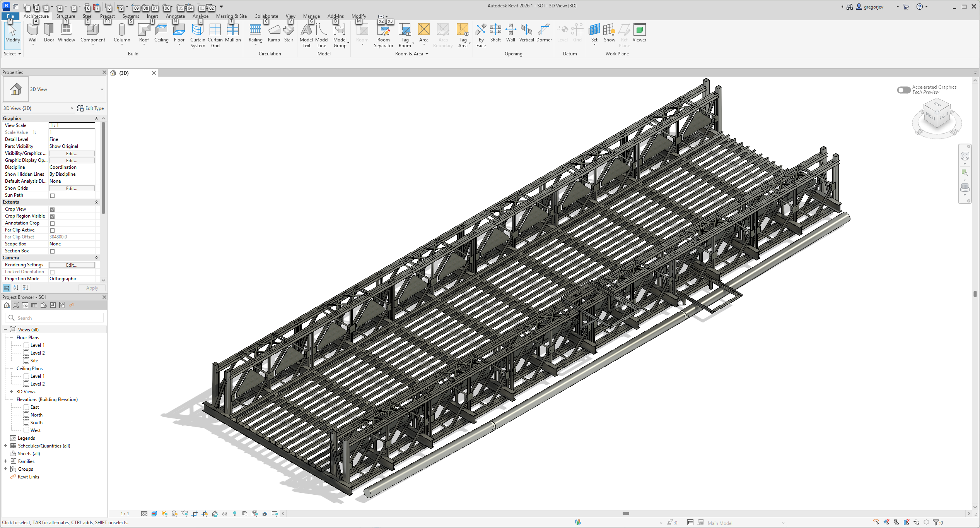Open the 3D View type selector dropdown
This screenshot has width=980, height=528.
102,89
